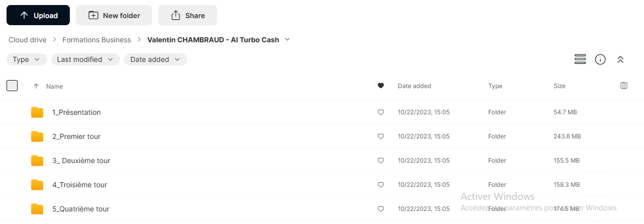Navigate to Formations Business breadcrumb
Screen dimensions: 644x224
[96, 40]
